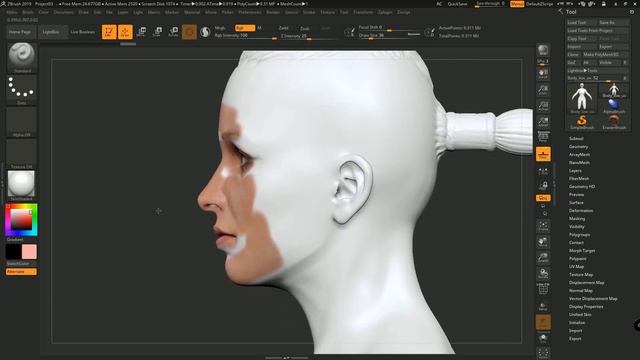Image resolution: width=640 pixels, height=360 pixels.
Task: Expand the Masking section
Action: 577,219
